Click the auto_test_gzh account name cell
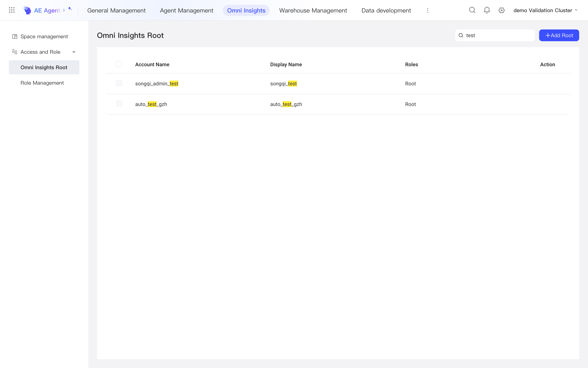The width and height of the screenshot is (588, 368). (x=151, y=104)
